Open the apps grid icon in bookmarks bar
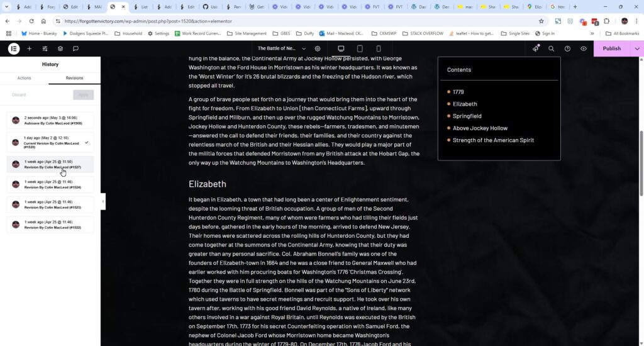This screenshot has width=644, height=346. coord(9,33)
